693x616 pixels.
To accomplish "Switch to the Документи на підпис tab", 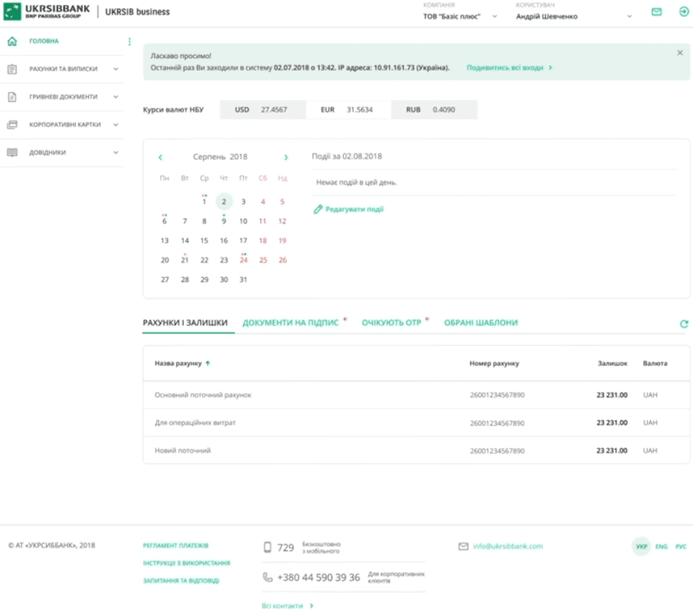I will [x=290, y=323].
